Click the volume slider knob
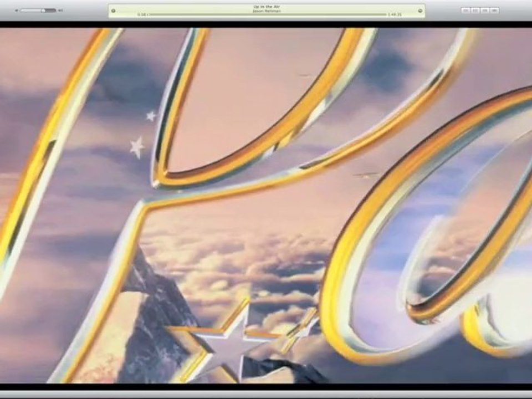 [x=43, y=11]
